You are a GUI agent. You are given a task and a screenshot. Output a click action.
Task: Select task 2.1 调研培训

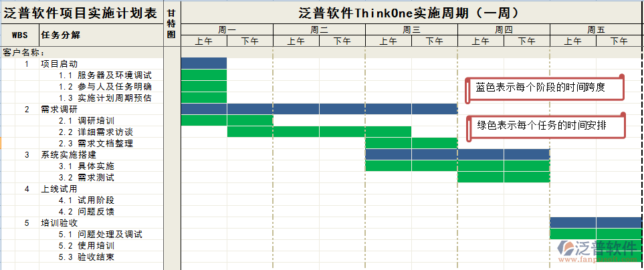coord(86,121)
